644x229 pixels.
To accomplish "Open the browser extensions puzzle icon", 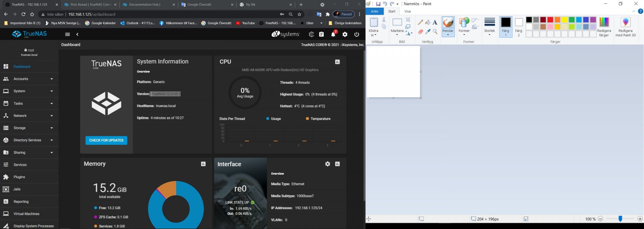I will click(x=328, y=14).
